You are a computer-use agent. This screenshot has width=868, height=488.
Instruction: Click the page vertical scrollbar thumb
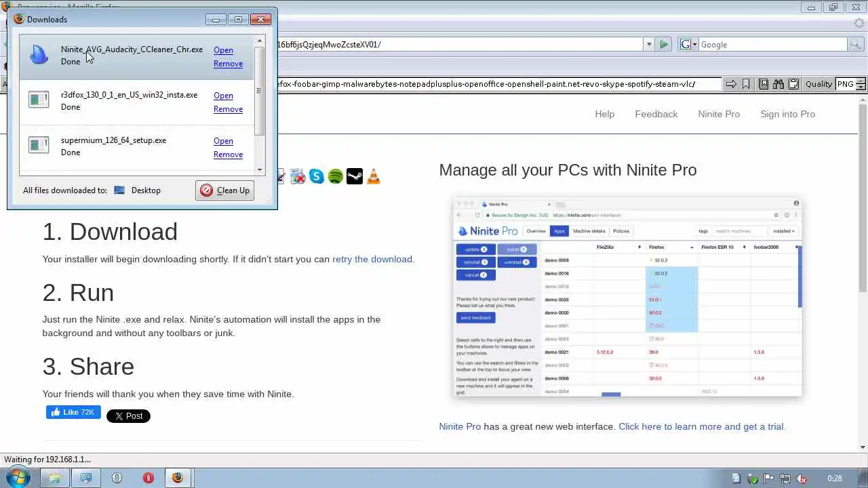click(862, 197)
